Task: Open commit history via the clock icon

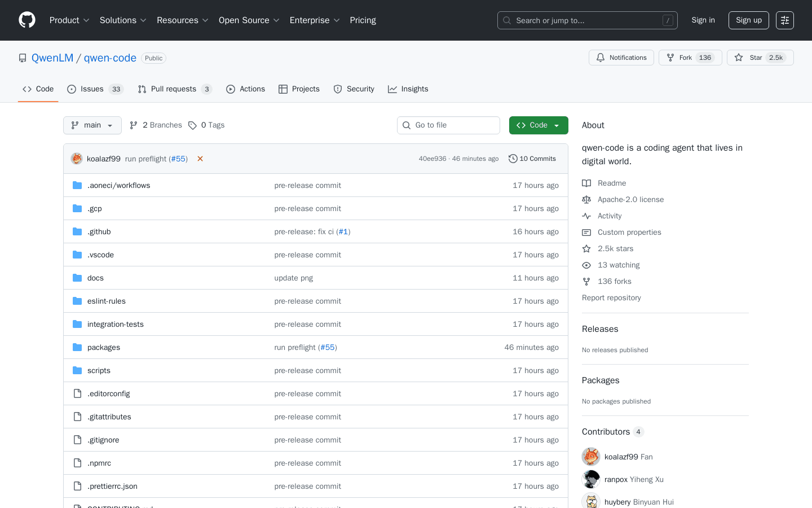Action: 513,159
